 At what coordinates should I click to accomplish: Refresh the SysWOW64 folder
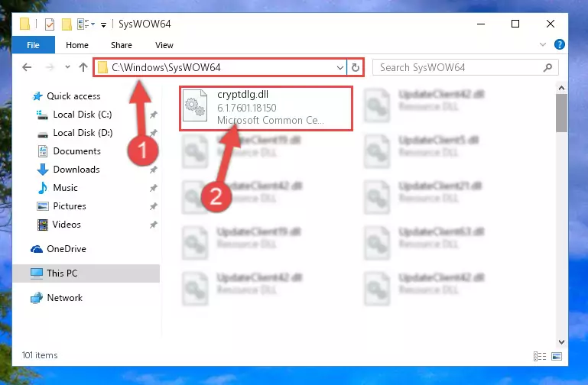[x=355, y=68]
